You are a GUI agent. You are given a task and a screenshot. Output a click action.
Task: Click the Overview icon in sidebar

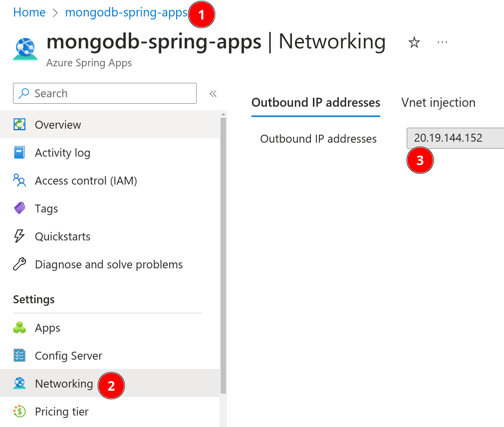[19, 125]
